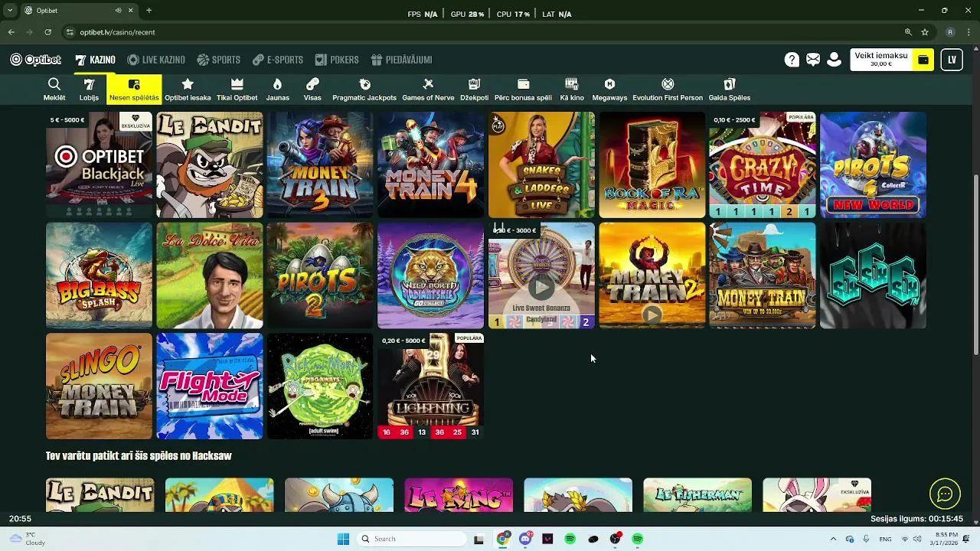Click the yellow wallet icon
Viewport: 980px width, 551px height.
click(923, 60)
